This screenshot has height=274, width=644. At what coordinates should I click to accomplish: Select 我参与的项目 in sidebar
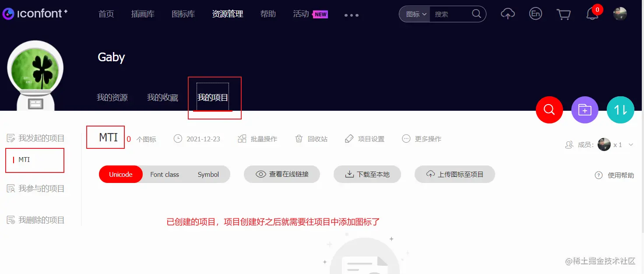(x=42, y=189)
